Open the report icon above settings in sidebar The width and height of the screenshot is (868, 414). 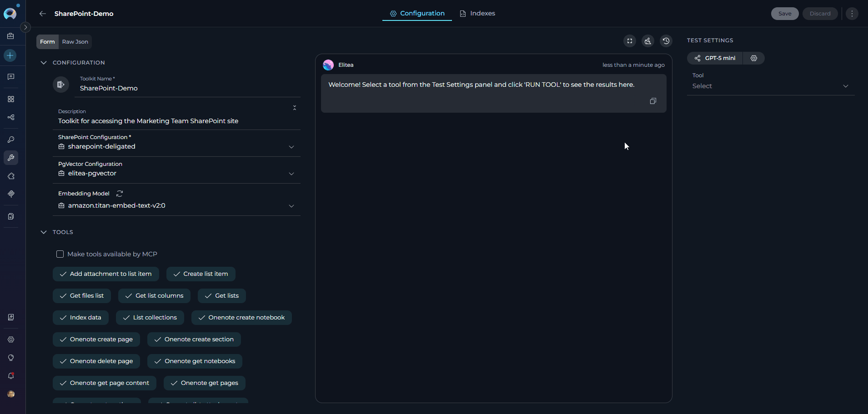coord(11,317)
